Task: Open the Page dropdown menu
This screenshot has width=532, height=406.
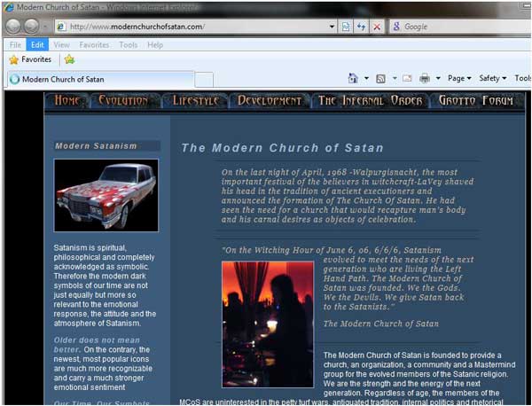Action: pyautogui.click(x=458, y=78)
